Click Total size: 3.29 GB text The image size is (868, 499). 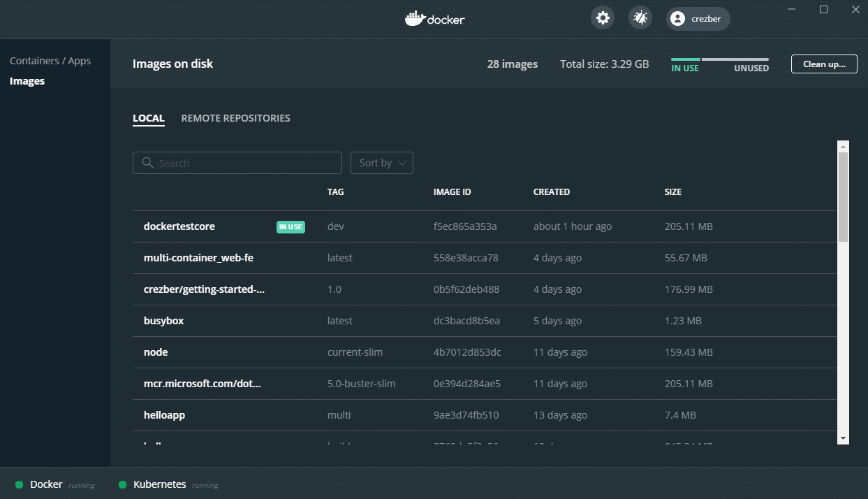pos(605,64)
